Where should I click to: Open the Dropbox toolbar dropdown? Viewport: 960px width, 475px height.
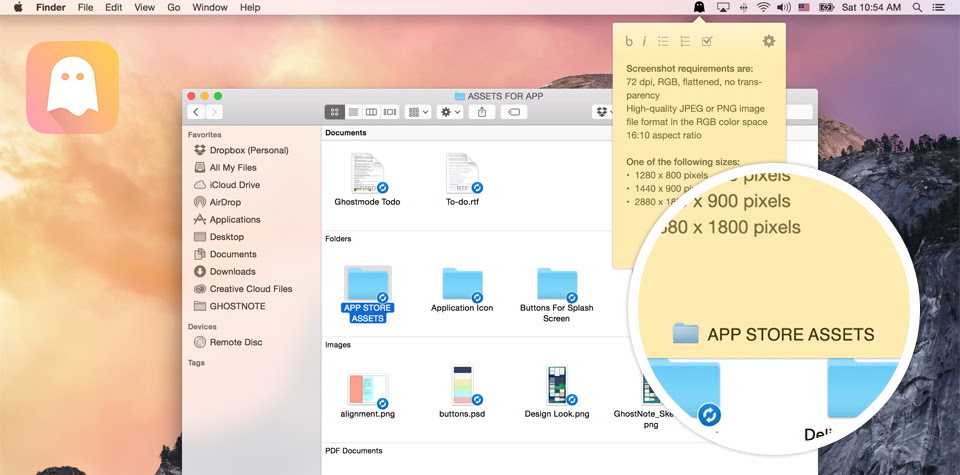pos(602,112)
